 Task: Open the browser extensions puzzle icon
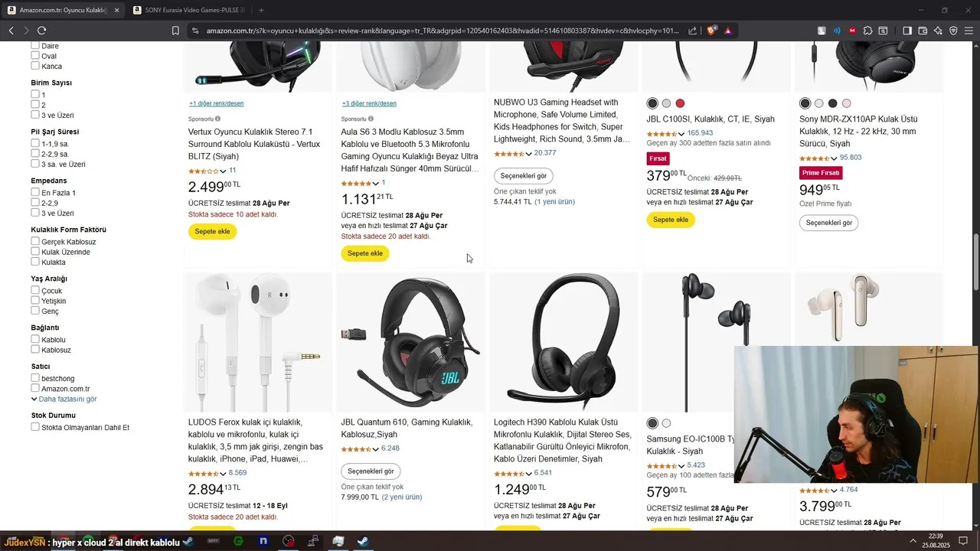click(x=867, y=31)
